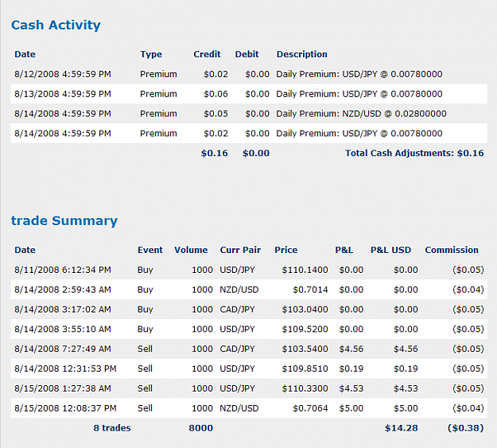Click Total Cash Adjustments: $0.16 text

pyautogui.click(x=414, y=154)
